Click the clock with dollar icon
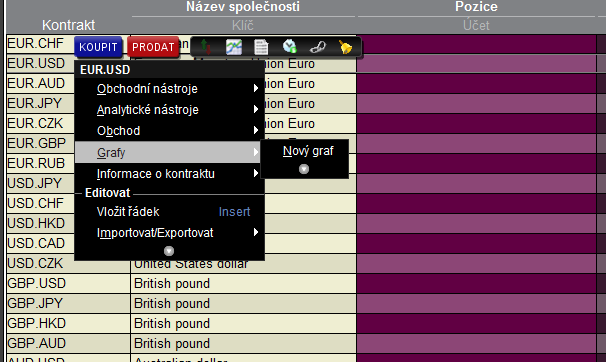 tap(289, 47)
